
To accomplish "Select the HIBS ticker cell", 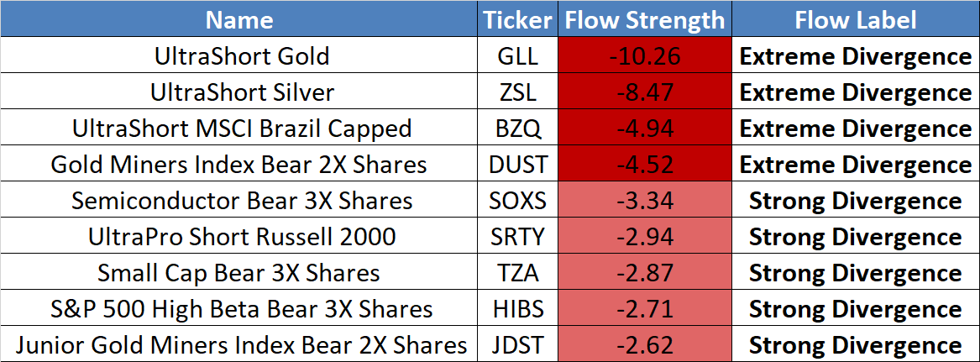I will pos(518,309).
